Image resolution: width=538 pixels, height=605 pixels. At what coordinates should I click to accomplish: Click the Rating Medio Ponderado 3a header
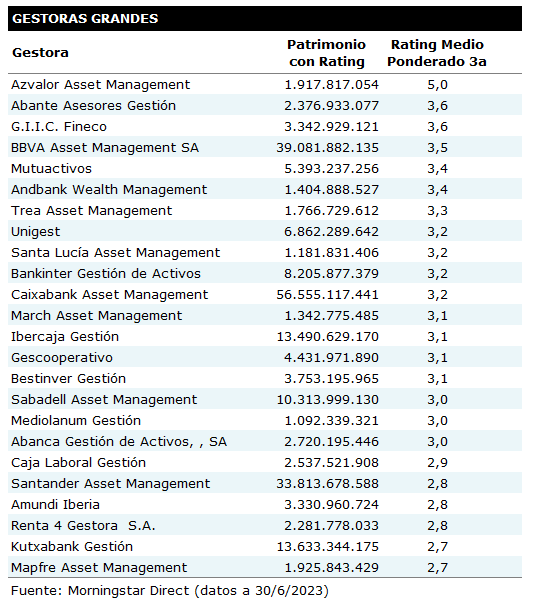437,53
